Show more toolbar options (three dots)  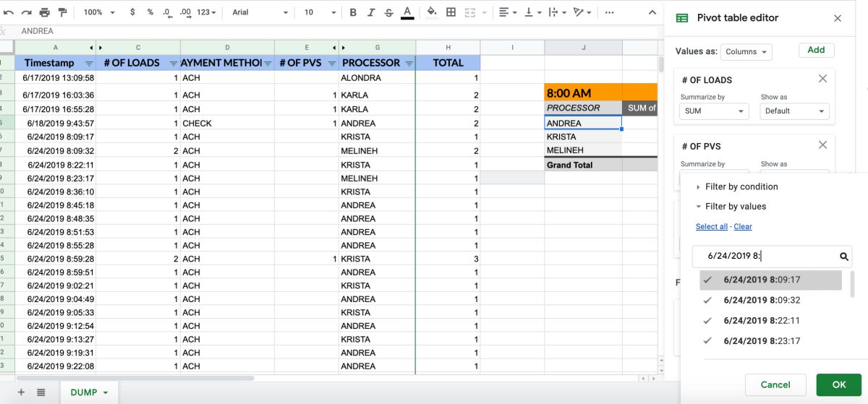tap(609, 12)
